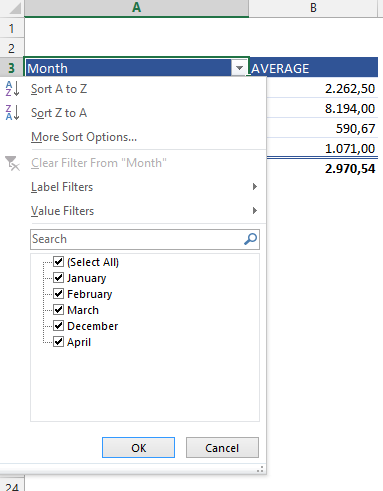383x491 pixels.
Task: Click the Sort A to Z icon
Action: pos(12,89)
